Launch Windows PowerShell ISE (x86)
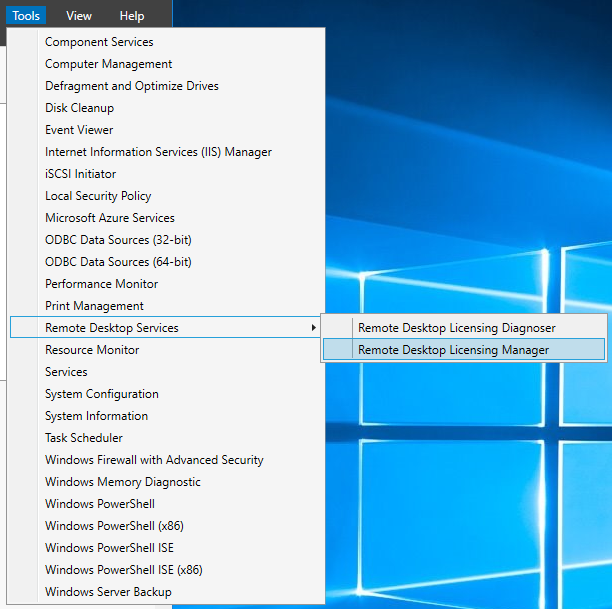 (123, 570)
